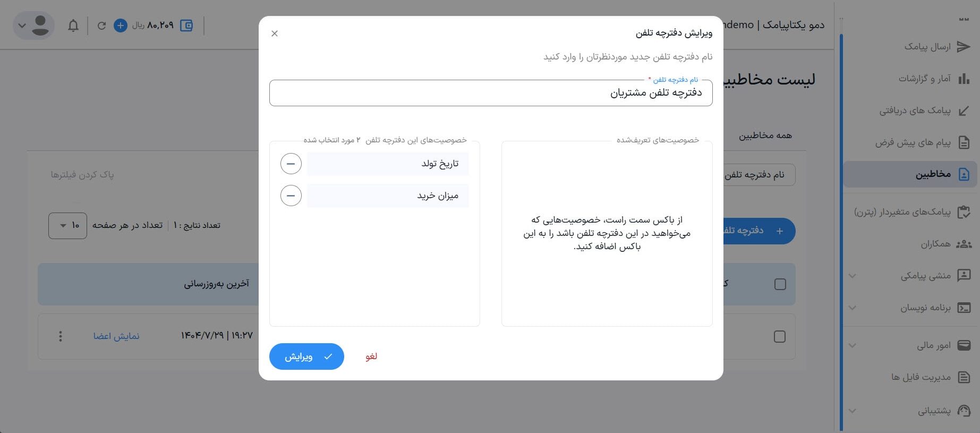Open the three-dot row actions menu
980x433 pixels.
coord(61,336)
